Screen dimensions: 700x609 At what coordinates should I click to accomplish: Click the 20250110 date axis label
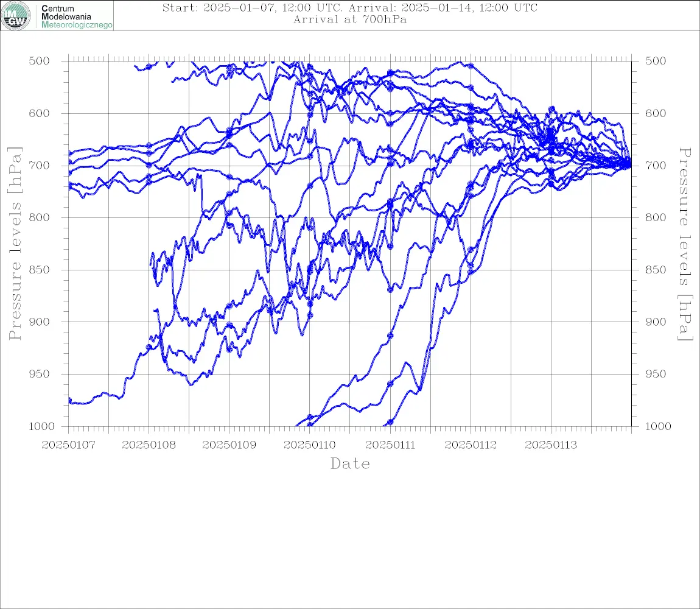pyautogui.click(x=309, y=445)
